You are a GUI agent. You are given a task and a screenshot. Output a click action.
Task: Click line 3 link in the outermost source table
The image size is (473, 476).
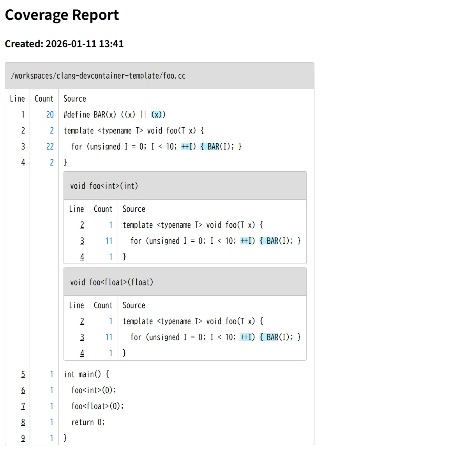click(23, 147)
